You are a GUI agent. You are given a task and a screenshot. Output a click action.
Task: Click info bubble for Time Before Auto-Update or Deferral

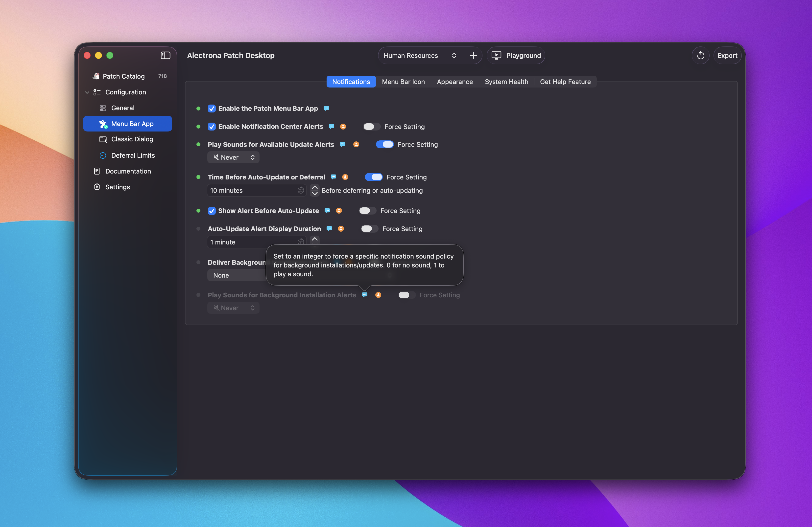(333, 177)
